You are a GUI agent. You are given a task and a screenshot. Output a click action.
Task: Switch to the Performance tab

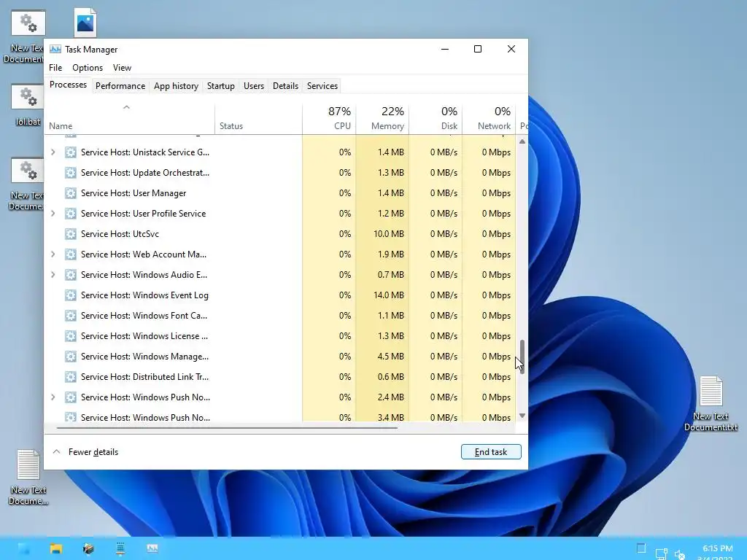pyautogui.click(x=120, y=86)
